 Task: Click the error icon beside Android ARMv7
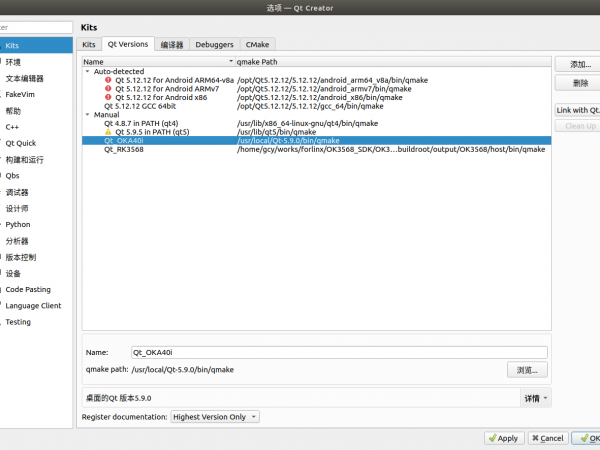click(109, 89)
